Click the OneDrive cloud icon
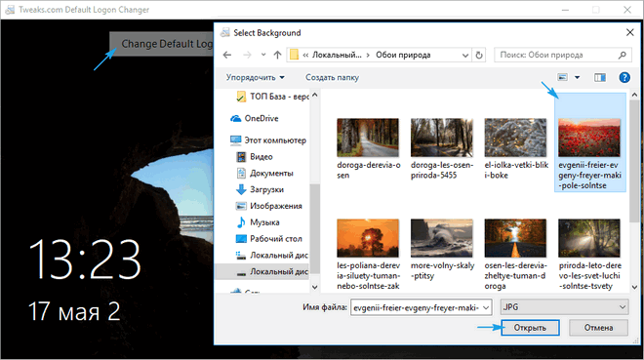This screenshot has width=644, height=360. pyautogui.click(x=236, y=119)
